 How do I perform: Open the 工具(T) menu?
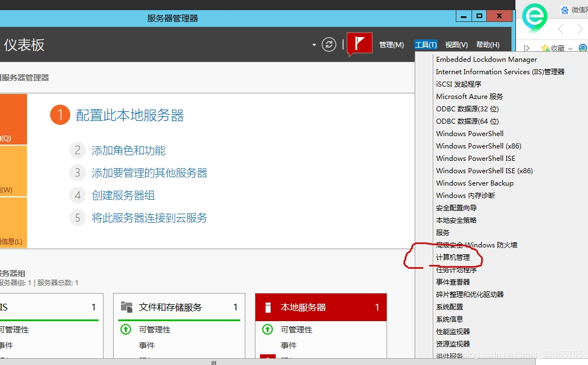click(x=425, y=45)
